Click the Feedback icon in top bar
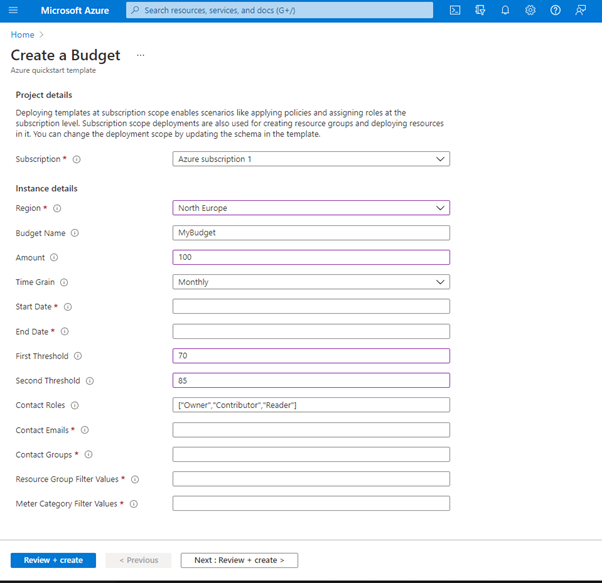 [581, 10]
